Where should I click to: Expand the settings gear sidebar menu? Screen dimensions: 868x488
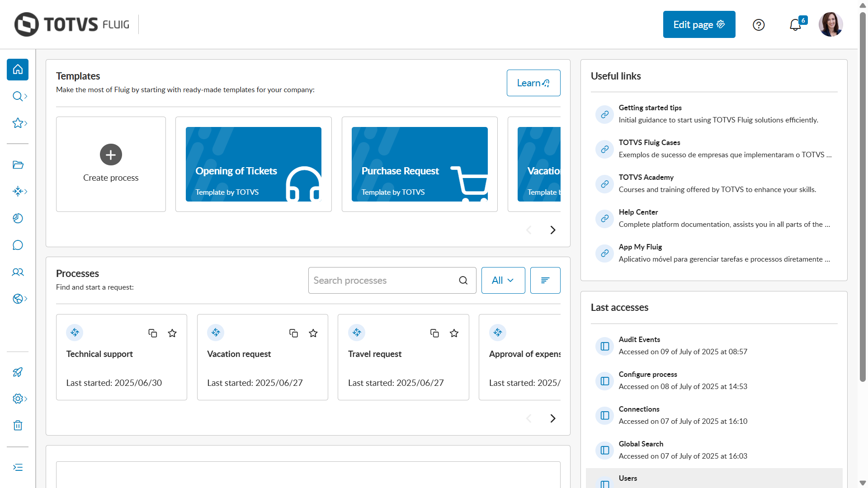20,399
